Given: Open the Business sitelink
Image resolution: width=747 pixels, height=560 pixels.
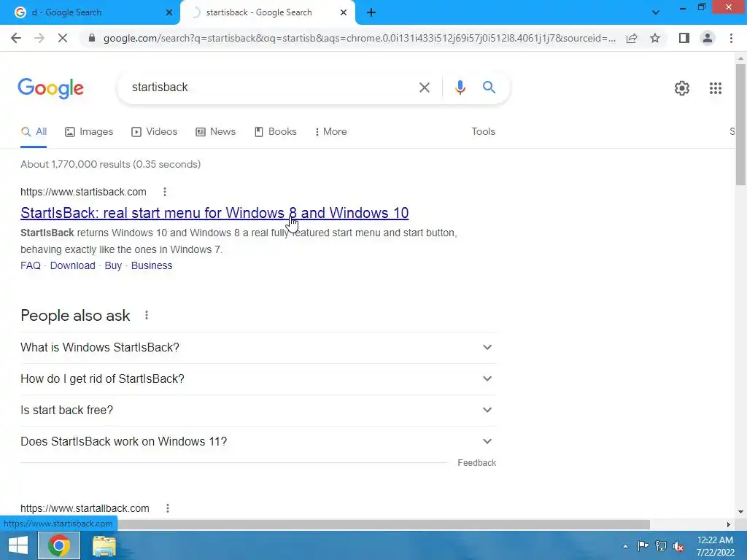Looking at the screenshot, I should (152, 265).
